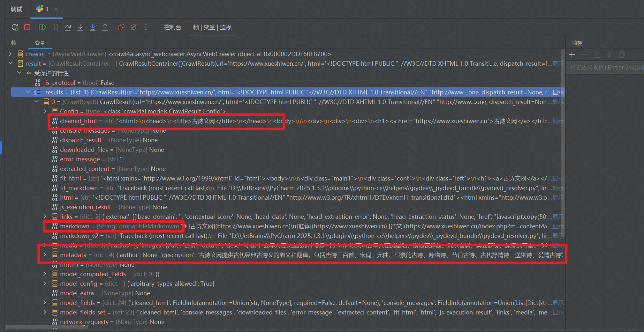Select the cleaned_html variable row

285,121
